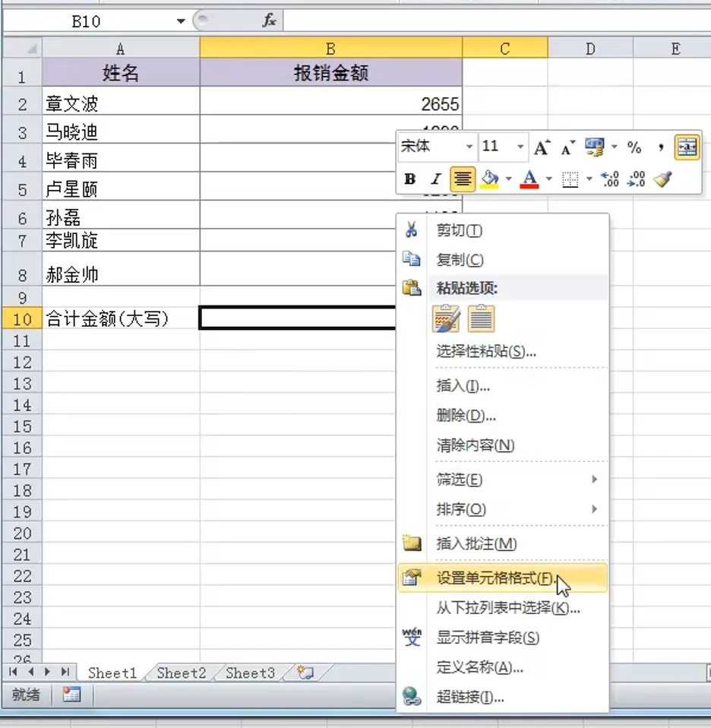Viewport: 711px width, 728px height.
Task: Select row 10 header
Action: click(x=22, y=319)
